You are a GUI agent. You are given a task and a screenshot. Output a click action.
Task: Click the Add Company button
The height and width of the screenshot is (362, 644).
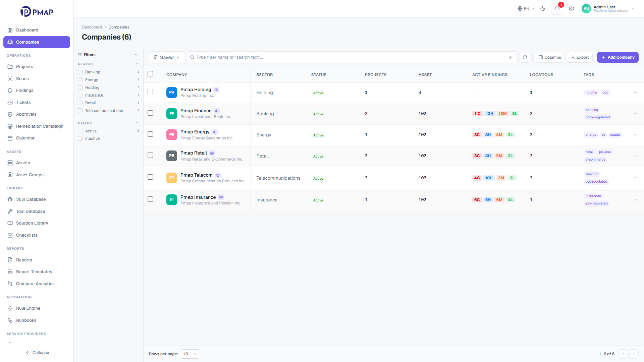click(618, 57)
